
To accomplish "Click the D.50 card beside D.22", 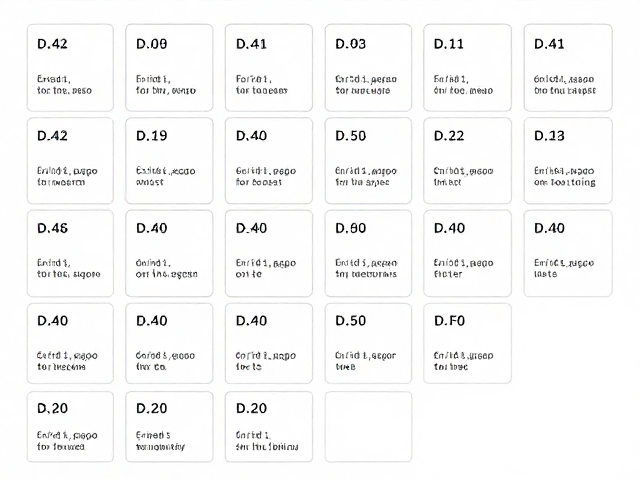I will point(368,161).
